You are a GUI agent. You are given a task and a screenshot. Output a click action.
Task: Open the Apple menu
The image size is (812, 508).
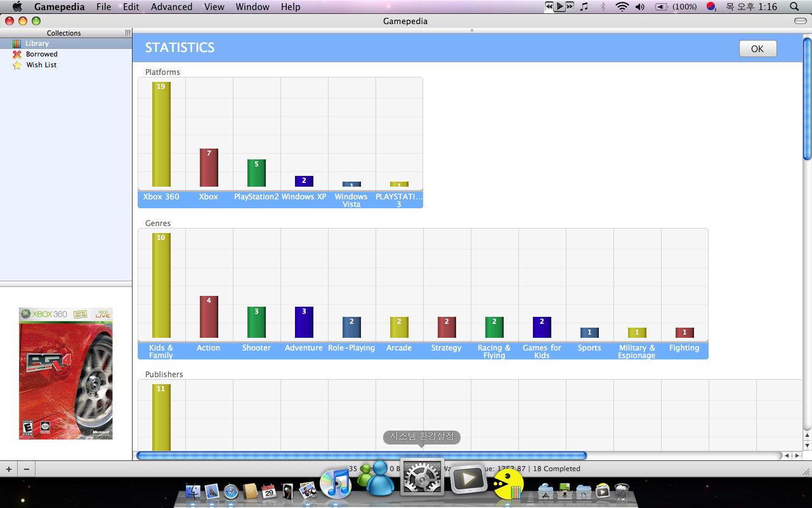pyautogui.click(x=17, y=7)
